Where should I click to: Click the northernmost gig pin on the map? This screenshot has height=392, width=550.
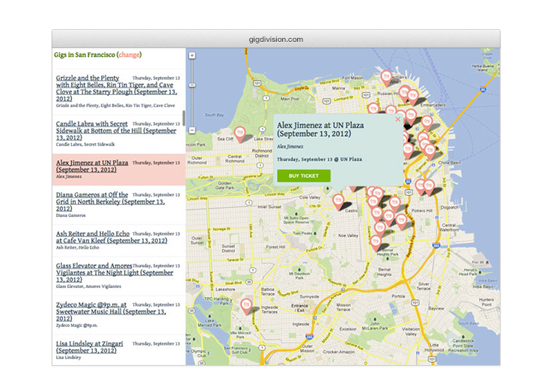(386, 76)
